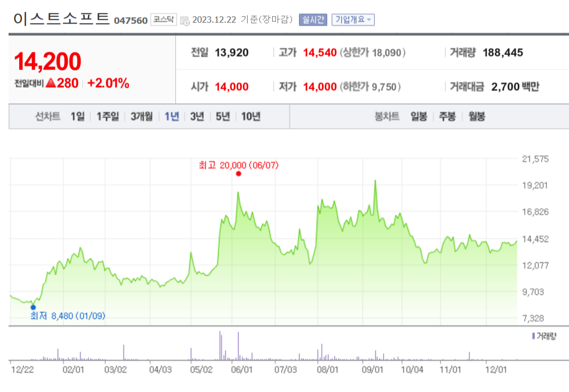
Task: Click the 최고 20,000 (06/07) label
Action: pos(239,165)
